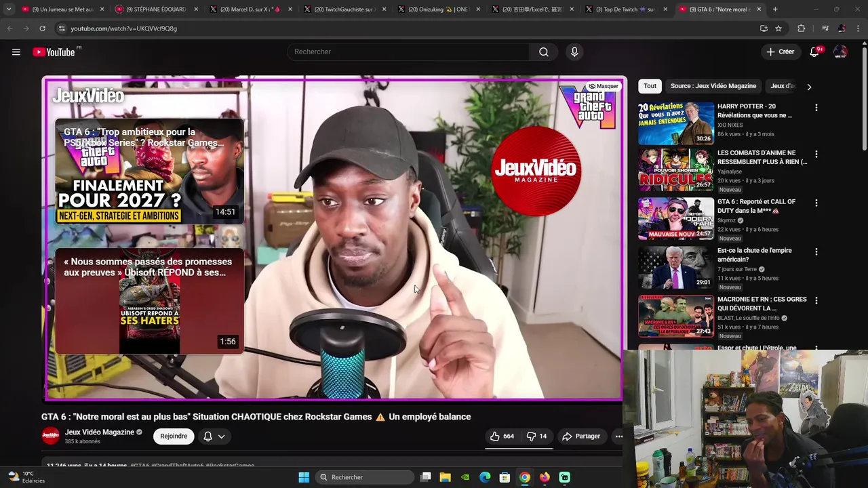The width and height of the screenshot is (868, 488).
Task: Click the Partager share button
Action: [581, 436]
